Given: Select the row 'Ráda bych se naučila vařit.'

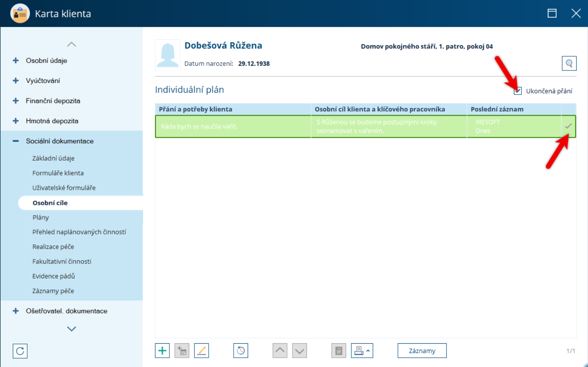Looking at the screenshot, I should tap(365, 126).
